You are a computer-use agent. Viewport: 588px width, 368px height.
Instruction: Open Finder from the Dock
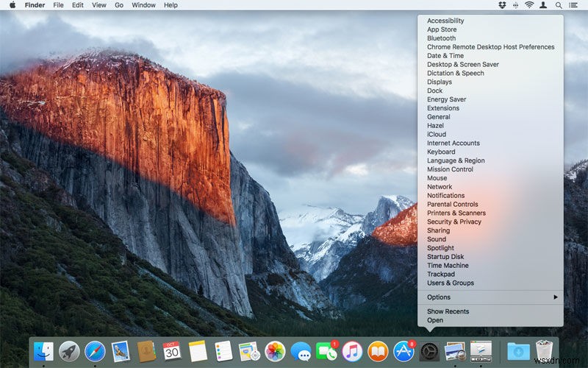[x=44, y=351]
